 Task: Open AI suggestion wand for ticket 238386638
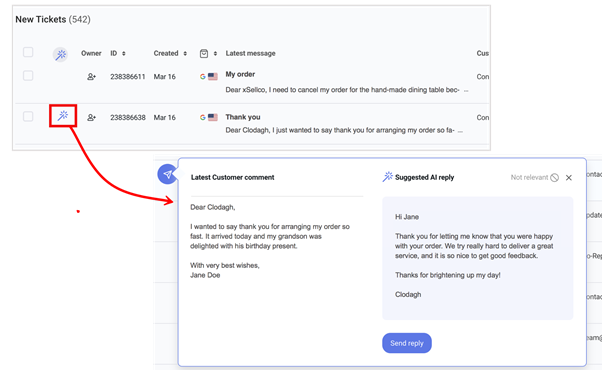pyautogui.click(x=63, y=116)
